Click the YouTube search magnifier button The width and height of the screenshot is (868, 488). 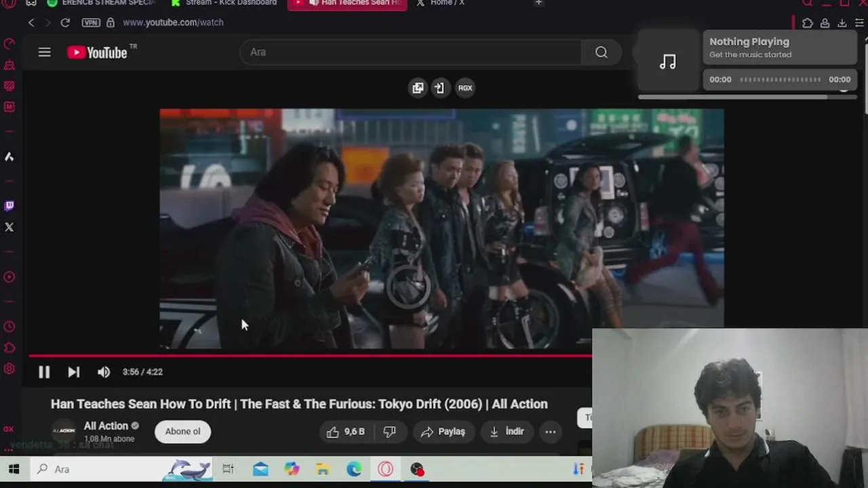[x=601, y=52]
